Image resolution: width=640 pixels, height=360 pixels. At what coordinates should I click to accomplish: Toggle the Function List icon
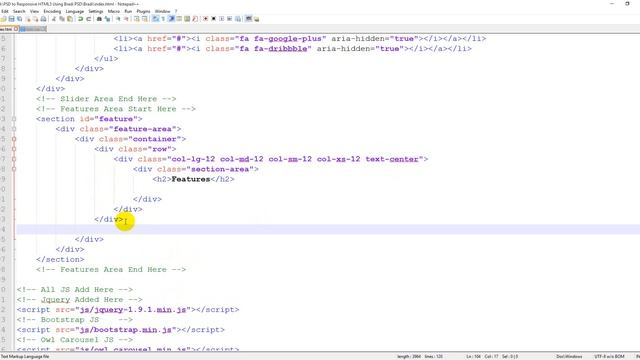pos(195,19)
